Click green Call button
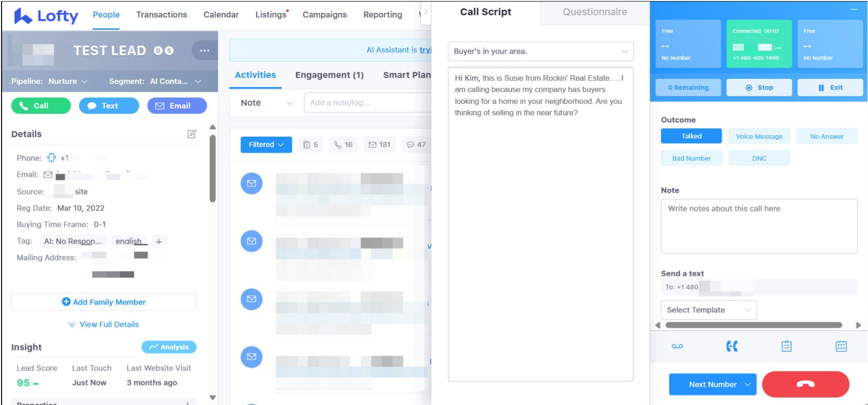Screen dimensions: 868x405 [41, 106]
